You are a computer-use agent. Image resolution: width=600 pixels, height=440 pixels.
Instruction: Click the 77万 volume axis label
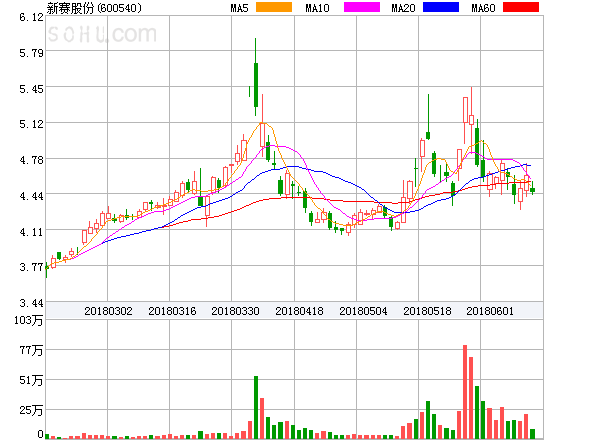31,350
